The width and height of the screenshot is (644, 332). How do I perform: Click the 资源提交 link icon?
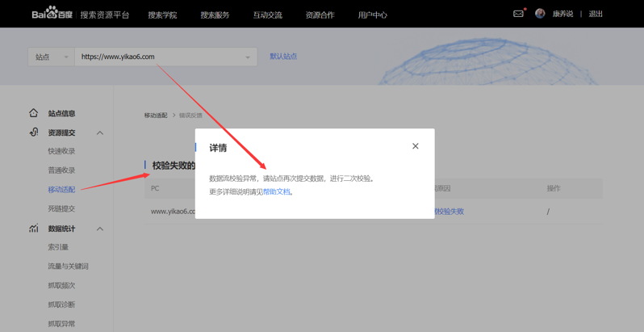[x=34, y=132]
